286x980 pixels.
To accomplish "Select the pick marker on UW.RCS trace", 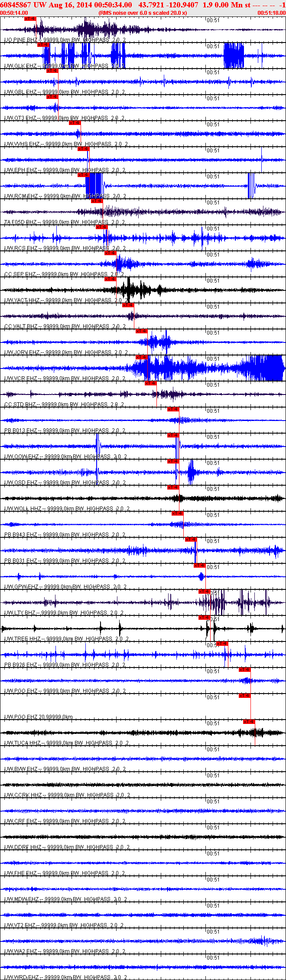I will click(101, 227).
